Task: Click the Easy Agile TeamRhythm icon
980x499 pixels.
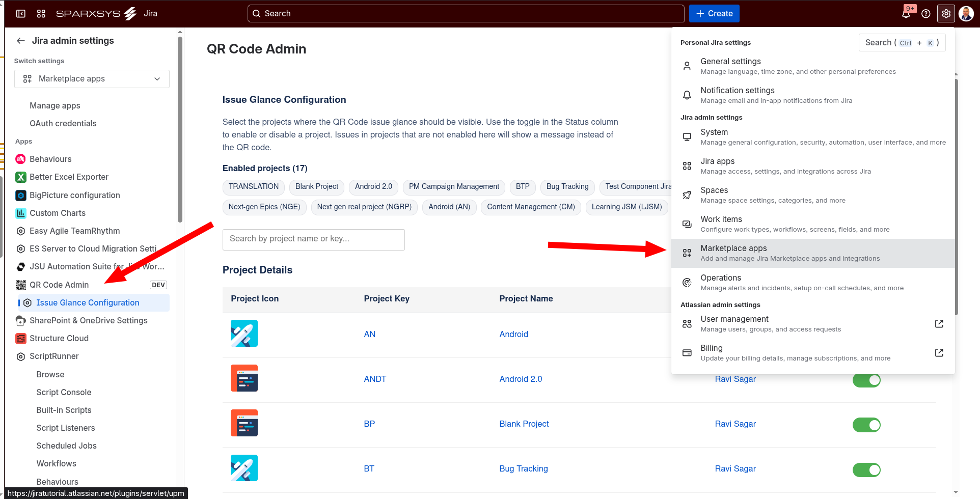Action: pyautogui.click(x=21, y=231)
